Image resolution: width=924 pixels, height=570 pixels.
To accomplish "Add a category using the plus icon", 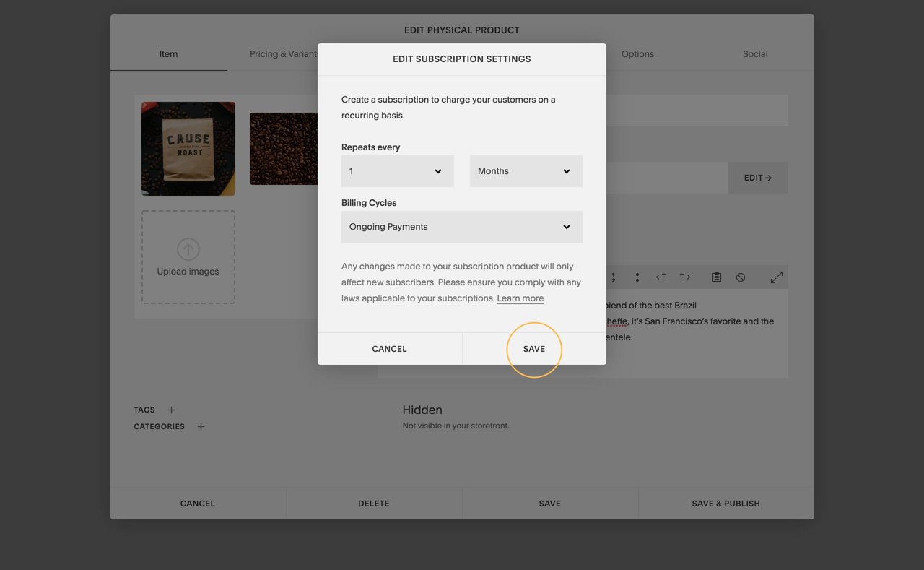I will (x=201, y=426).
